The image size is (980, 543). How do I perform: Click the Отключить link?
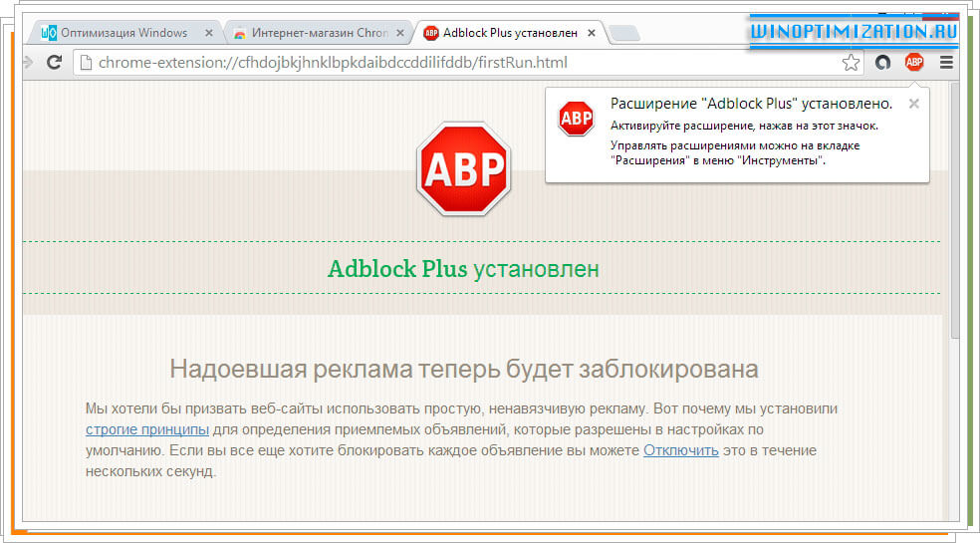(680, 450)
